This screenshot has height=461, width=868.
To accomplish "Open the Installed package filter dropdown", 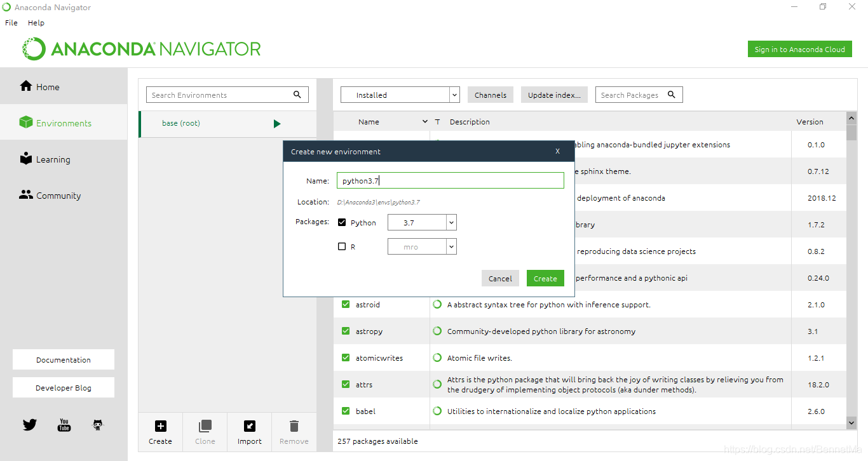I will pos(400,95).
